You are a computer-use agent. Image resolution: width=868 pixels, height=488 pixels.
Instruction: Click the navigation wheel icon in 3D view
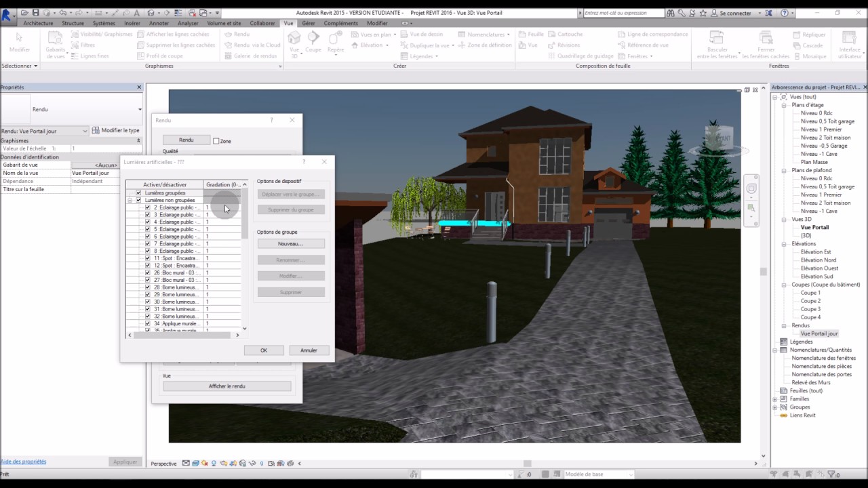pos(751,188)
